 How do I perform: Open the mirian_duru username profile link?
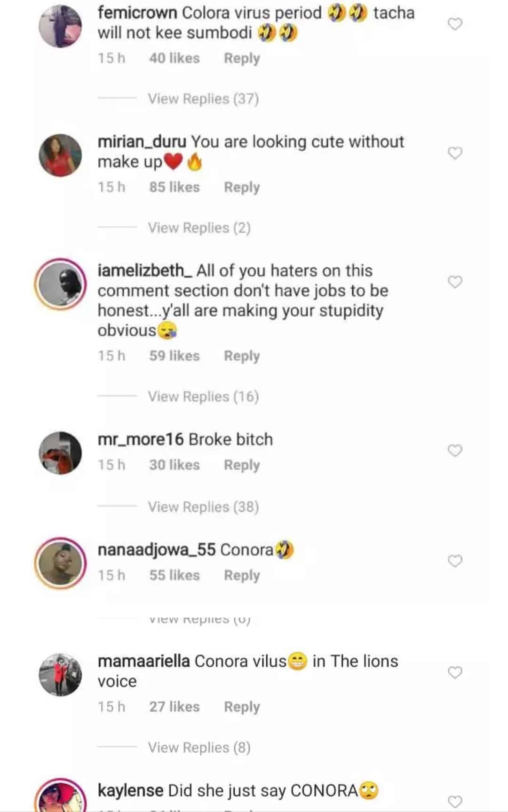pyautogui.click(x=142, y=141)
